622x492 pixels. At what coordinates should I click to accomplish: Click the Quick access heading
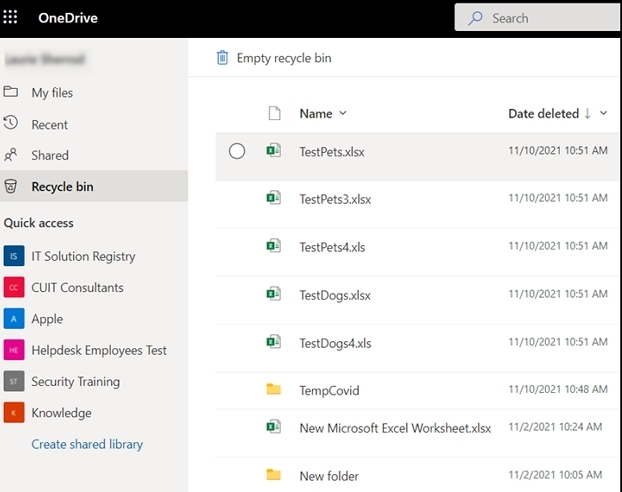38,223
